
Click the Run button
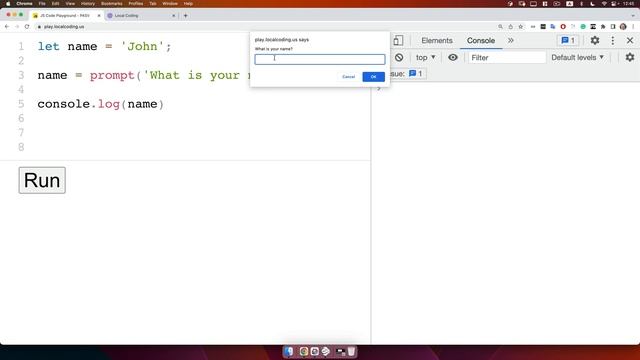(x=42, y=180)
